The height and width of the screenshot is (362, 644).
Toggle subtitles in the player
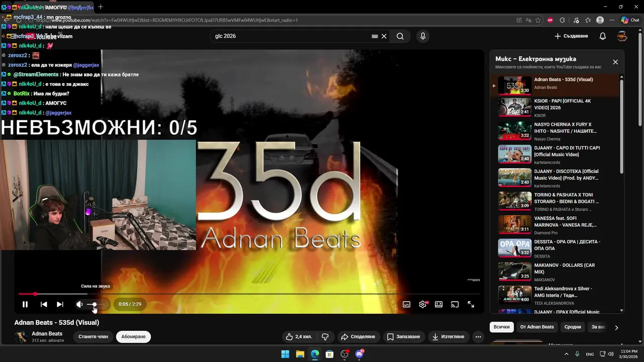coord(407,304)
